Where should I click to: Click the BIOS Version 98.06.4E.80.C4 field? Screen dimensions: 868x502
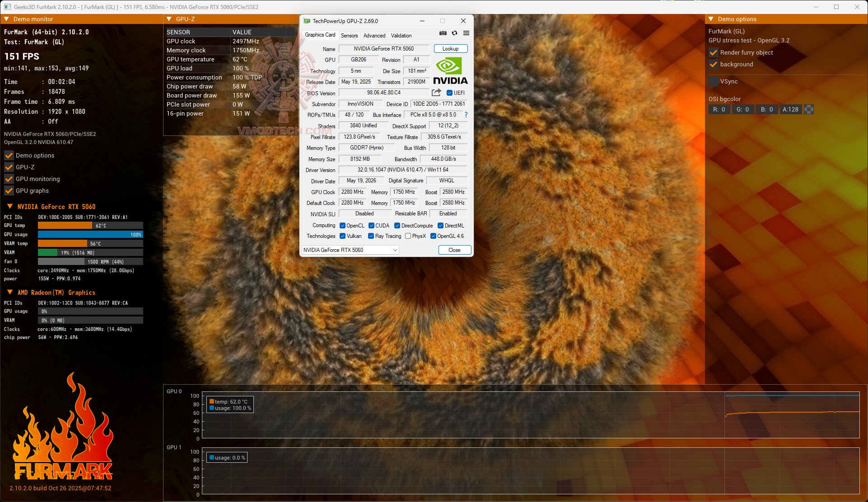(384, 93)
